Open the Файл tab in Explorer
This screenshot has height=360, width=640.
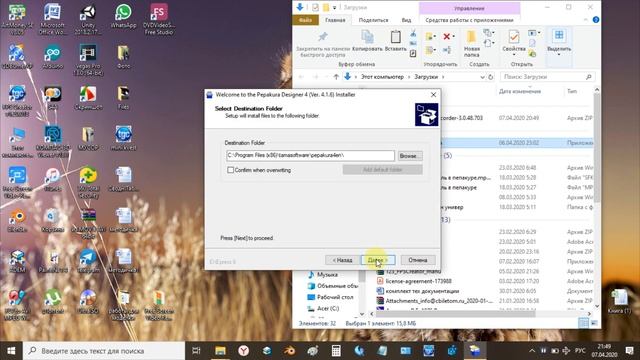305,20
